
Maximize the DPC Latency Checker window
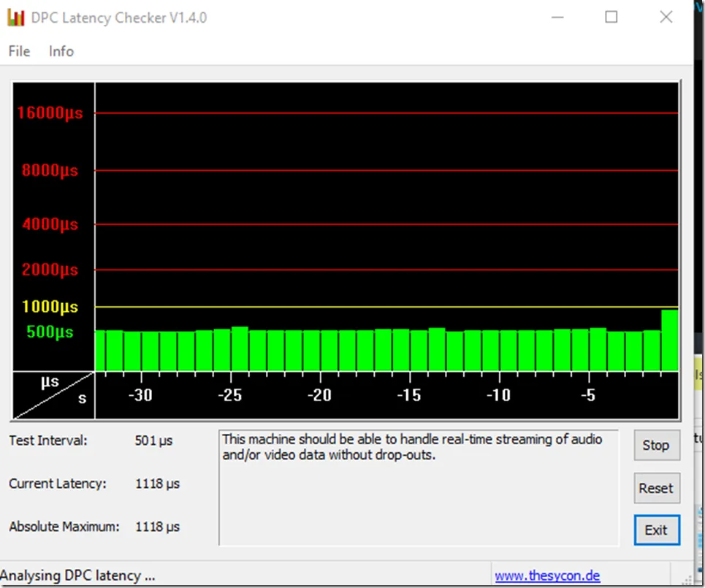pos(611,18)
